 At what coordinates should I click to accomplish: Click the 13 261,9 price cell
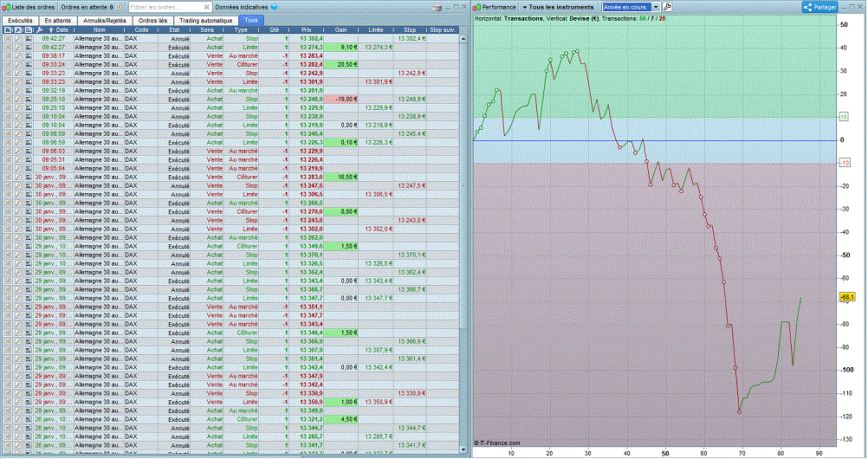tap(307, 91)
